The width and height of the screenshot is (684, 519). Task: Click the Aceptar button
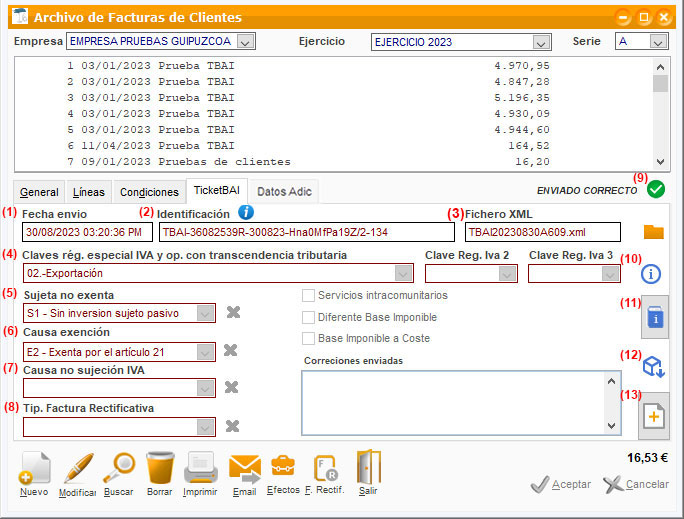pos(561,484)
